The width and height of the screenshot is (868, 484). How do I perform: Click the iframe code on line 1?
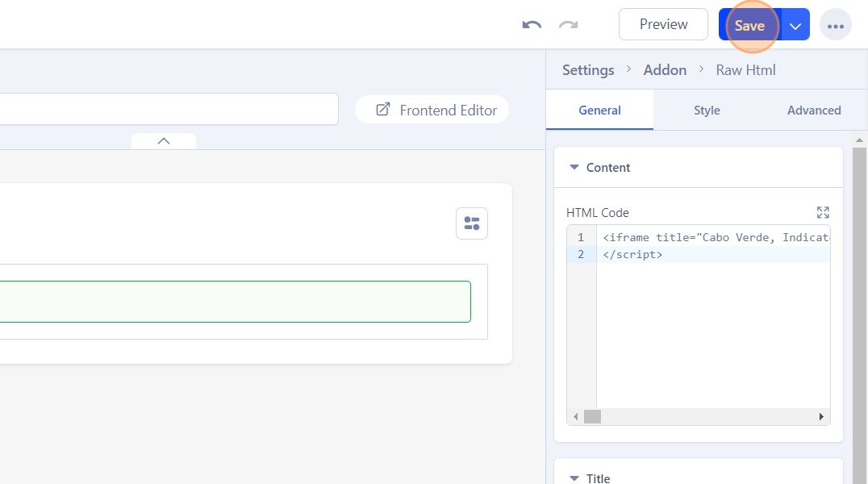(716, 238)
